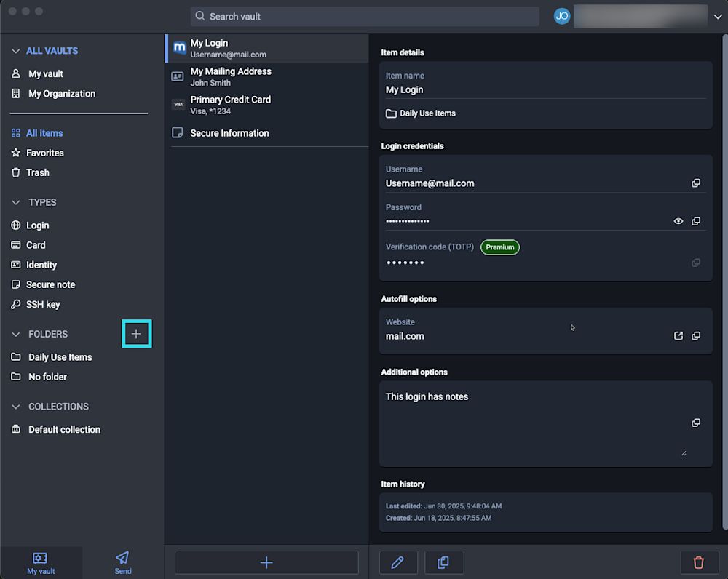
Task: Collapse the Folders section
Action: point(16,334)
